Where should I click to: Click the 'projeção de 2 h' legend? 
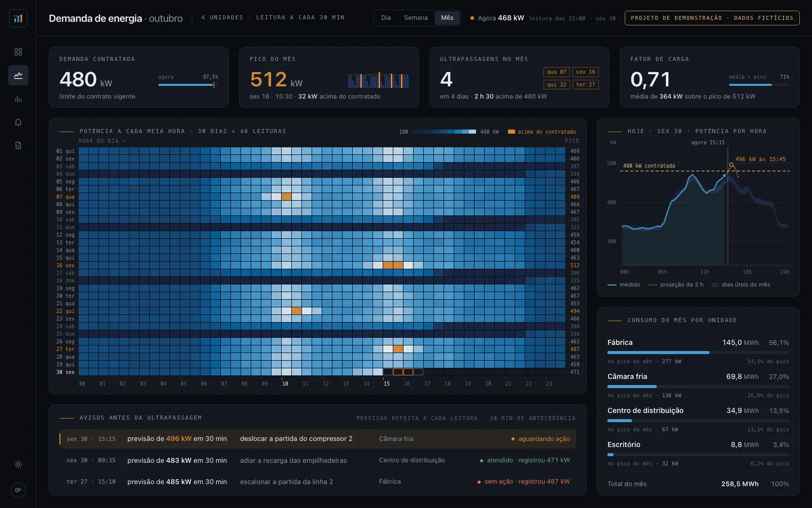(676, 285)
